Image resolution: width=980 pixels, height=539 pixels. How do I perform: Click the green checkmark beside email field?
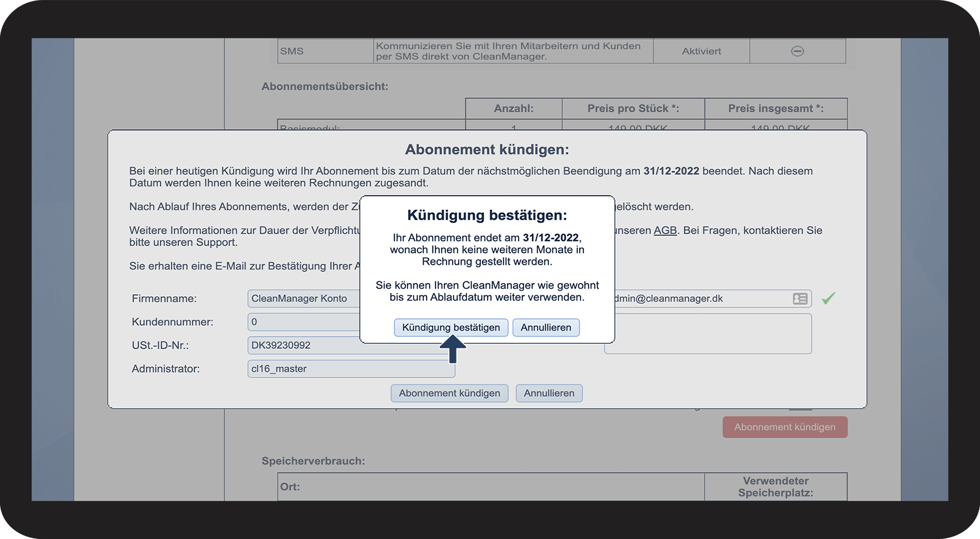828,299
